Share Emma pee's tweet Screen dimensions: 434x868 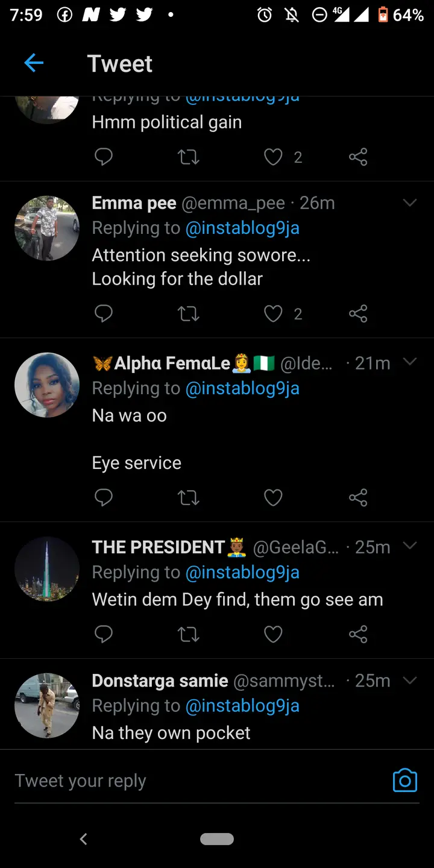click(x=358, y=314)
